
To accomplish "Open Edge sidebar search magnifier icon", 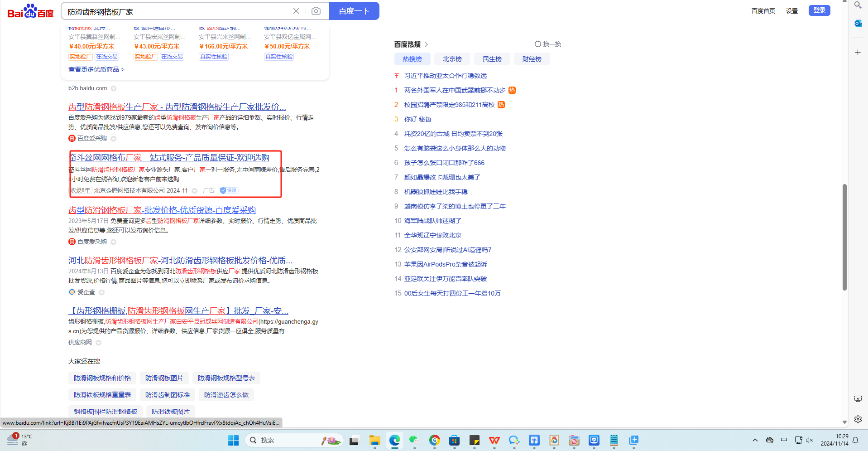I will [x=858, y=5].
